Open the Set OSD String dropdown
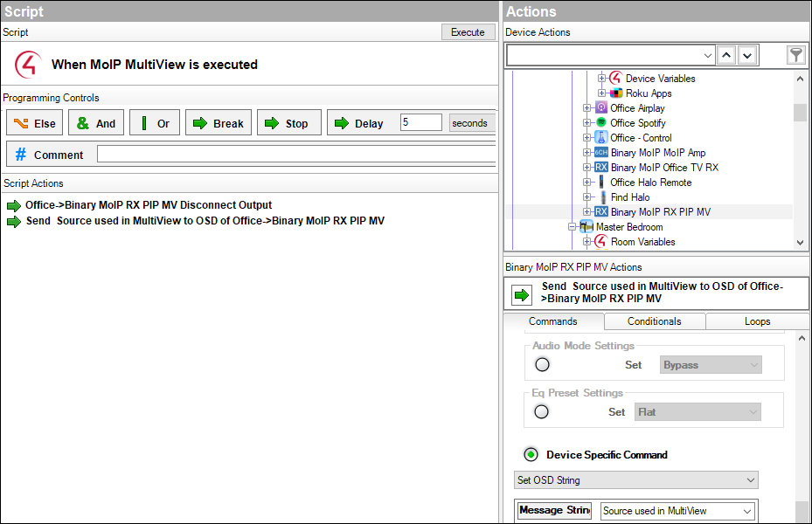812x524 pixels. click(635, 480)
